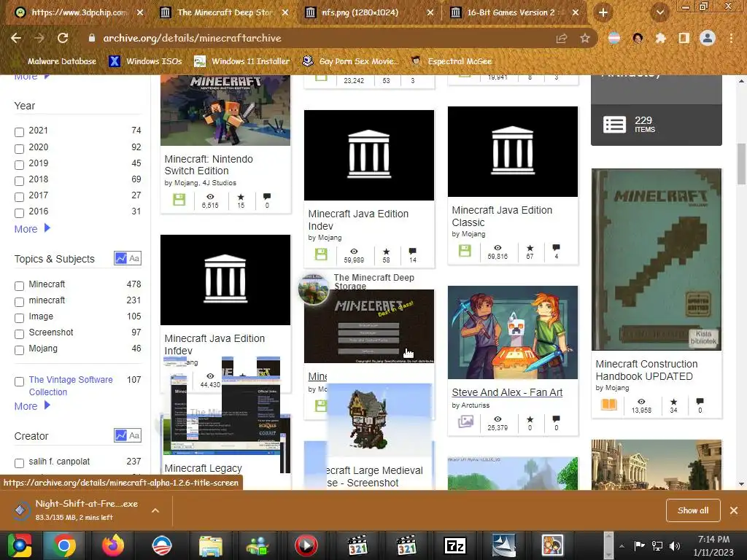
Task: Toggle Topics & Subjects Aa sort view
Action: [134, 259]
